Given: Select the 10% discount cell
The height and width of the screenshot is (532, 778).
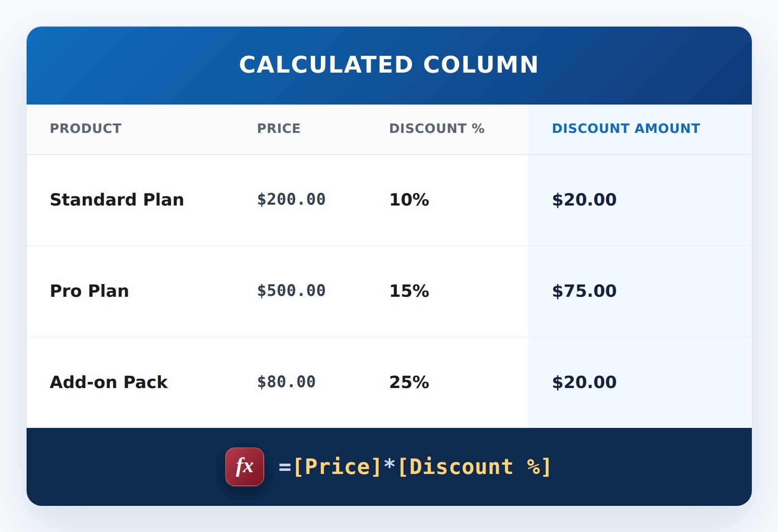Looking at the screenshot, I should (x=409, y=200).
